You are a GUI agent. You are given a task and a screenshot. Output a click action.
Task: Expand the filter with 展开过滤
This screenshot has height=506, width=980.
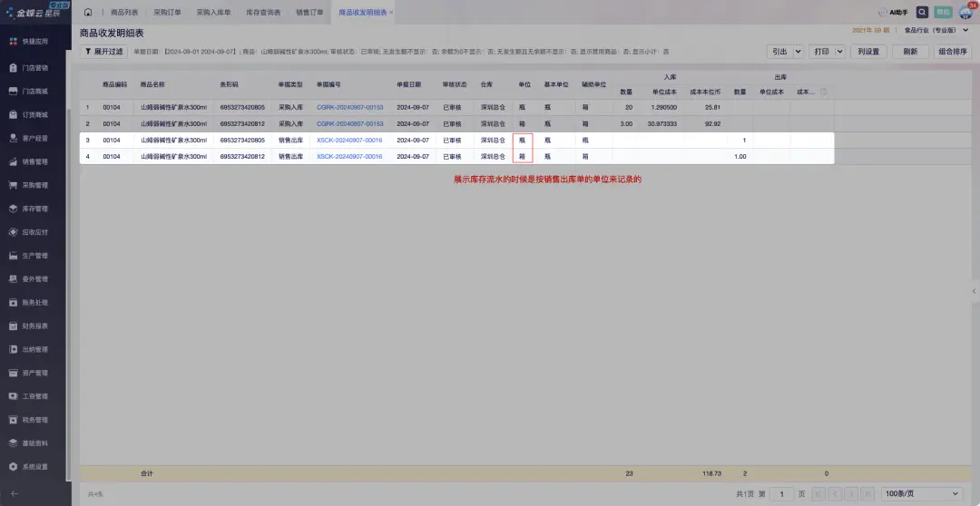pyautogui.click(x=104, y=52)
